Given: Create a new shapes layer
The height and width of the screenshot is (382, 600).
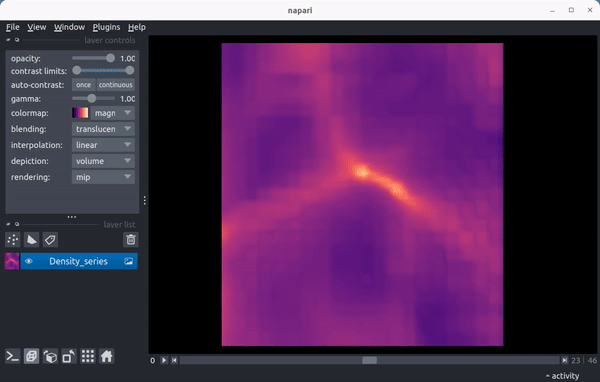Looking at the screenshot, I should pos(31,240).
